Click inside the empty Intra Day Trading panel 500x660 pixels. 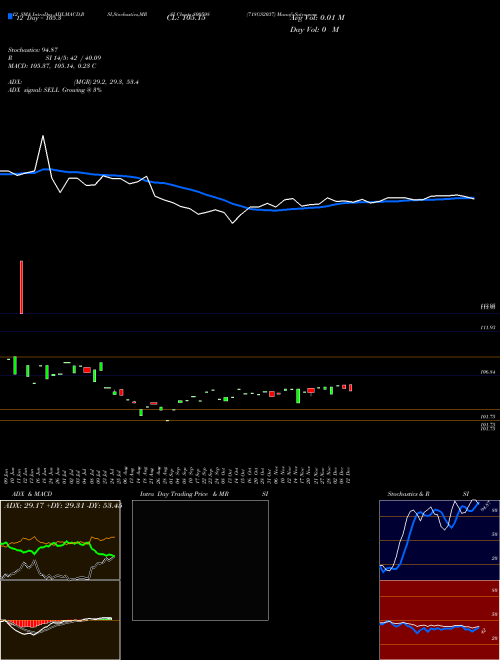coord(200,560)
